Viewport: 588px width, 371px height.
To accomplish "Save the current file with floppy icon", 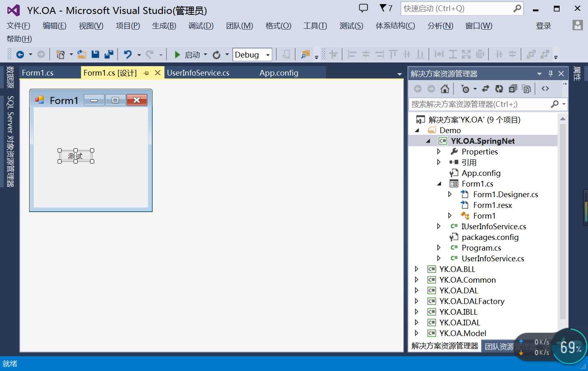I will point(95,54).
